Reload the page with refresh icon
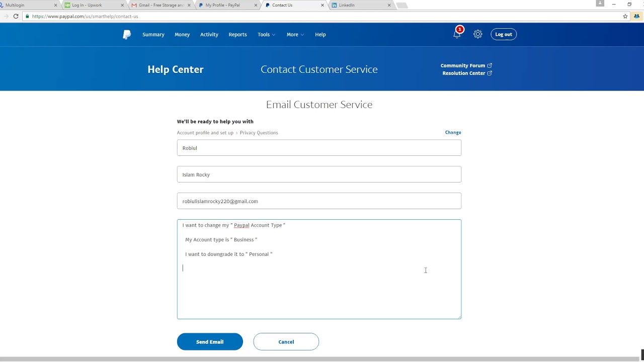Image resolution: width=644 pixels, height=362 pixels. click(x=16, y=16)
